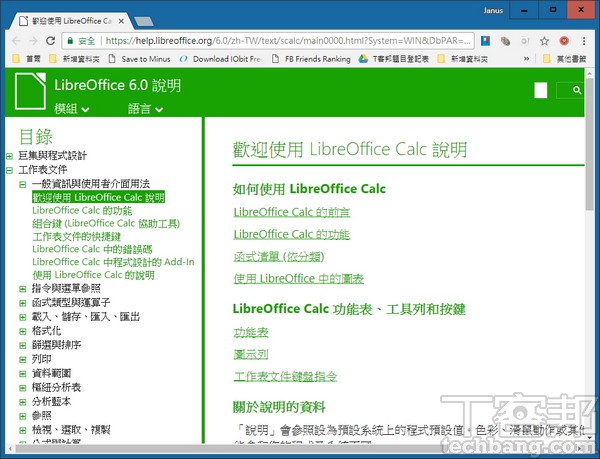Viewport: 600px width, 459px height.
Task: Open the Save to Minus bookmark
Action: tap(140, 59)
